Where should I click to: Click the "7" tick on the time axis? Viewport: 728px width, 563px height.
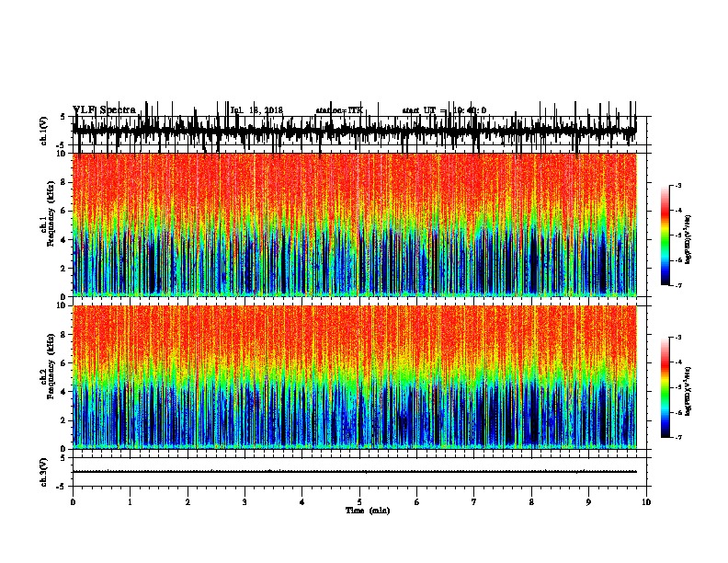coord(474,502)
